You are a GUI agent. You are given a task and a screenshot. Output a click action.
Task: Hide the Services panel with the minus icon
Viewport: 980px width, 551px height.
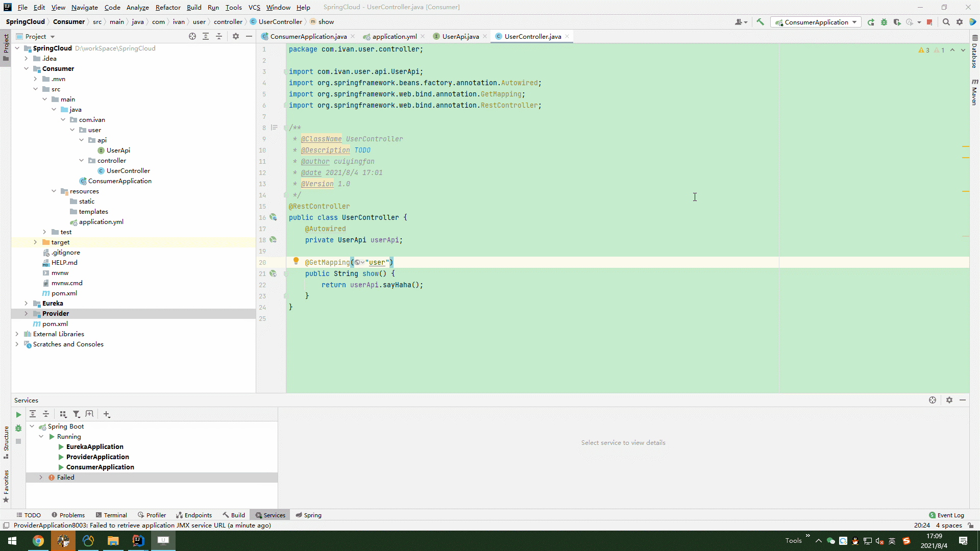(963, 400)
